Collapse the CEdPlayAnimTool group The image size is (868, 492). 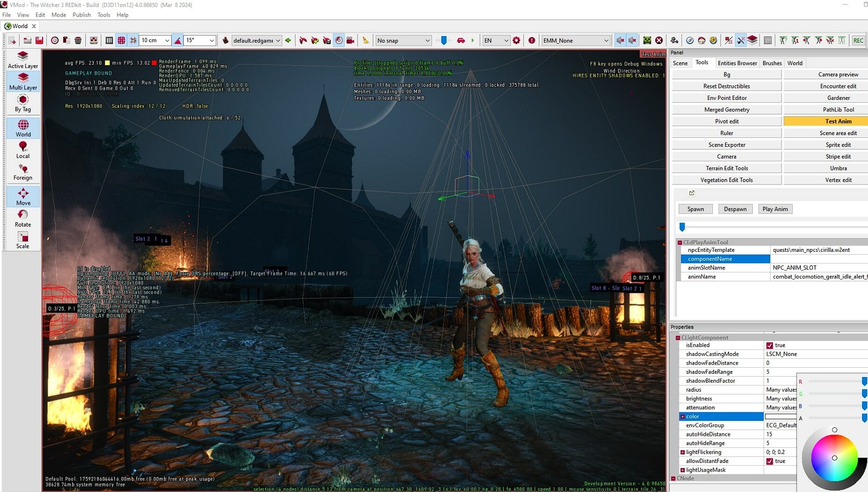click(x=680, y=242)
